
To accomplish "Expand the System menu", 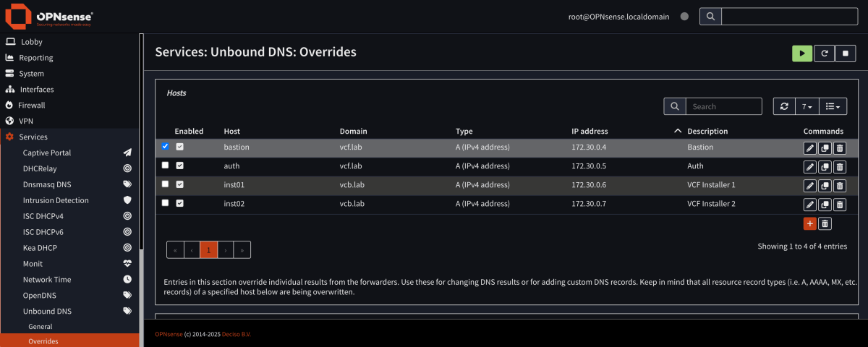I will tap(69, 74).
